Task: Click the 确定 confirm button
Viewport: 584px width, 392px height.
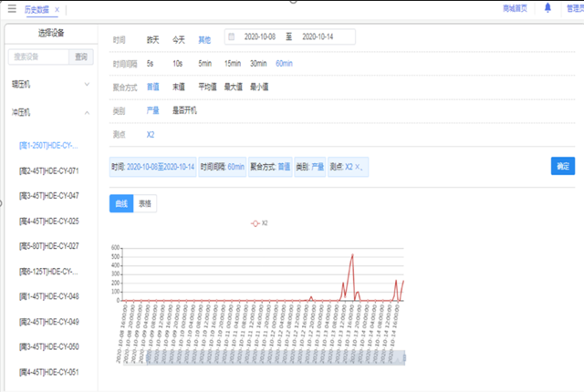Action: click(562, 167)
